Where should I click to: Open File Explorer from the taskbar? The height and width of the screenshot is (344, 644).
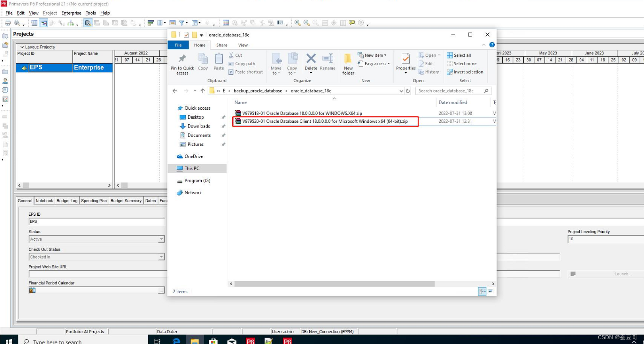(x=195, y=341)
